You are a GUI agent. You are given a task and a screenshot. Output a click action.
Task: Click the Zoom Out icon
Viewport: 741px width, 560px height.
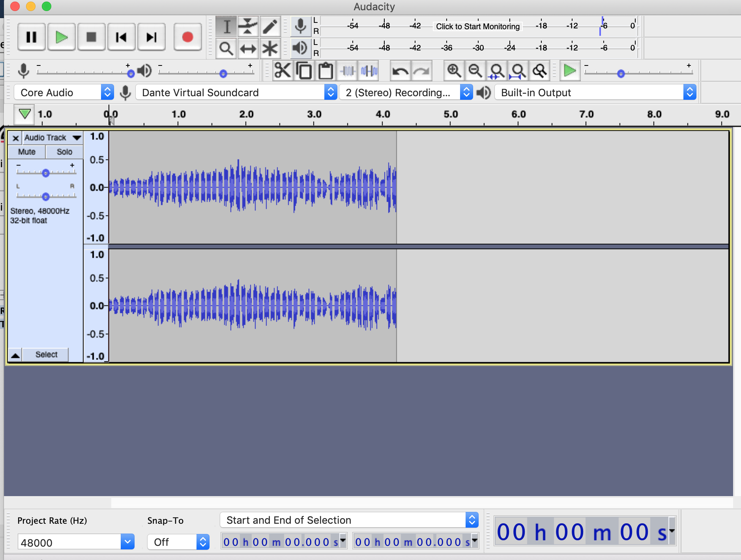pos(475,71)
